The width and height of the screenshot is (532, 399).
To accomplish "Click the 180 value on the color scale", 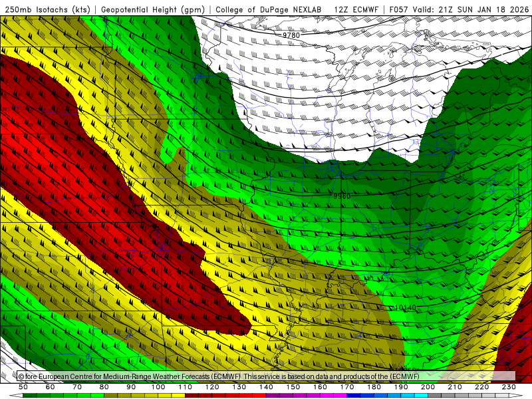I will click(x=374, y=387).
